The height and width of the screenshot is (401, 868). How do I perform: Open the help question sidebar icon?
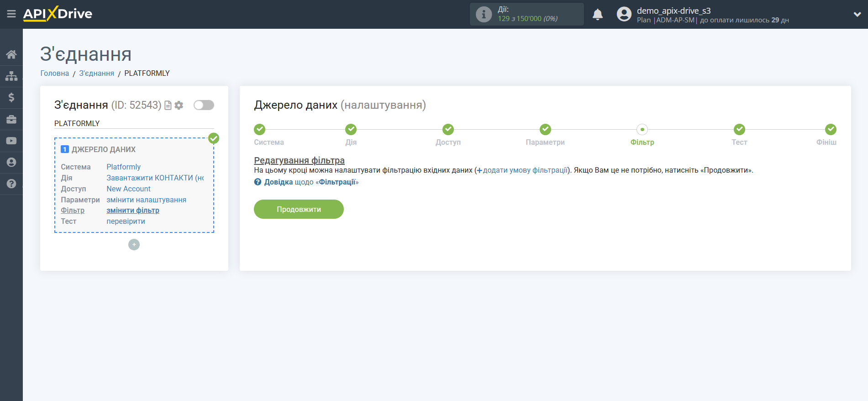pos(11,184)
